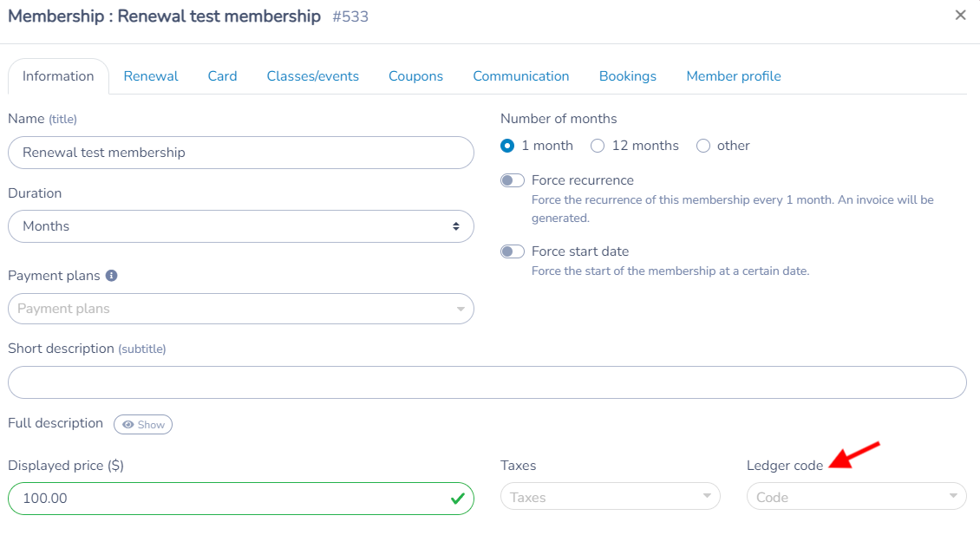Image resolution: width=980 pixels, height=535 pixels.
Task: Expand the Ledger code dropdown
Action: (x=856, y=498)
